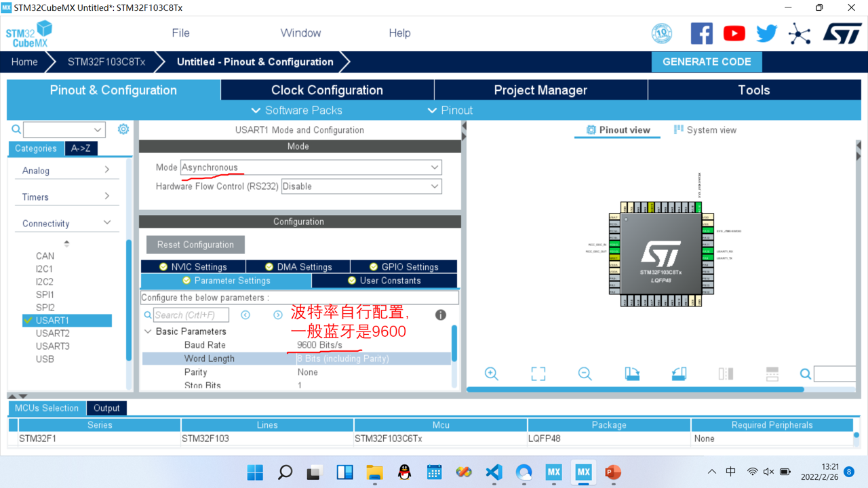Image resolution: width=868 pixels, height=488 pixels.
Task: Open the Pinout dropdown menu
Action: coord(450,110)
